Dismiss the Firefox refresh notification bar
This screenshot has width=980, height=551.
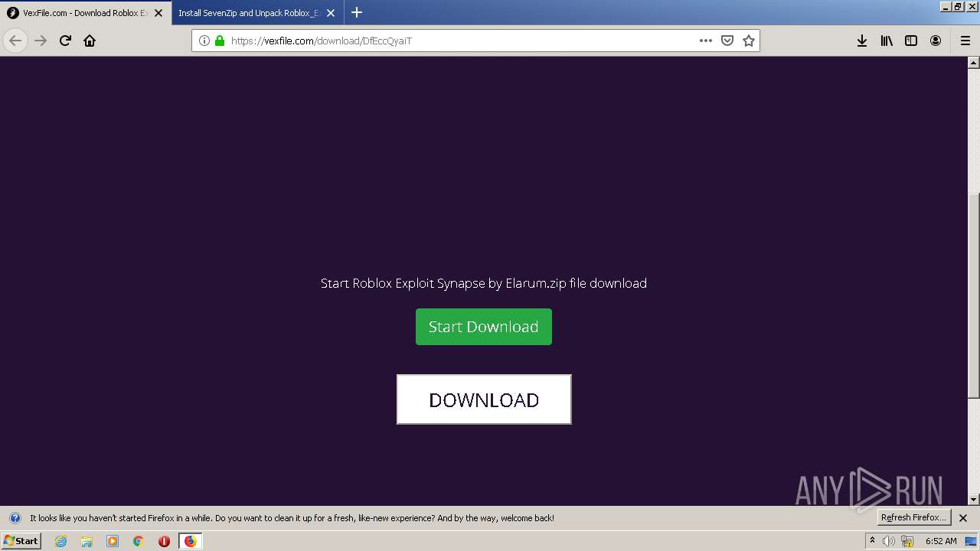pyautogui.click(x=963, y=518)
